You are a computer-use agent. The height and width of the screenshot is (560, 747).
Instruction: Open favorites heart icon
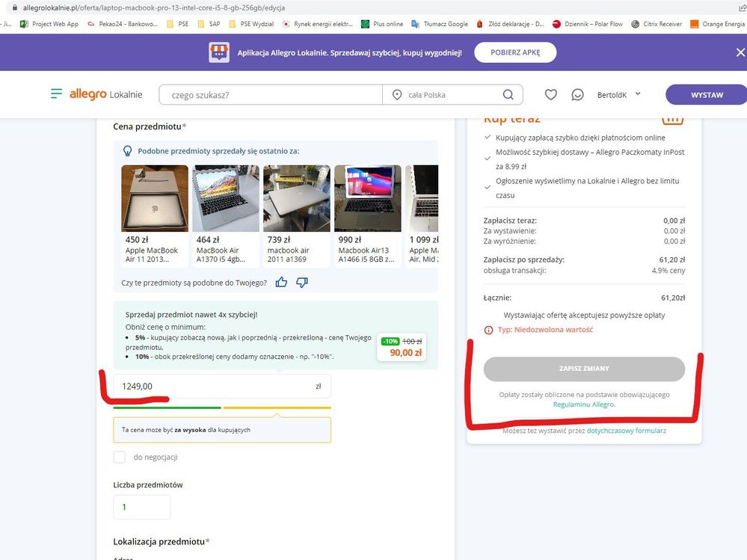click(551, 95)
